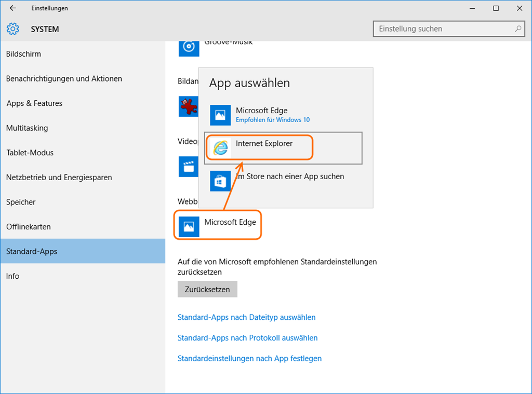The height and width of the screenshot is (394, 532).
Task: Click the Groove-Musik app icon
Action: pos(189,47)
